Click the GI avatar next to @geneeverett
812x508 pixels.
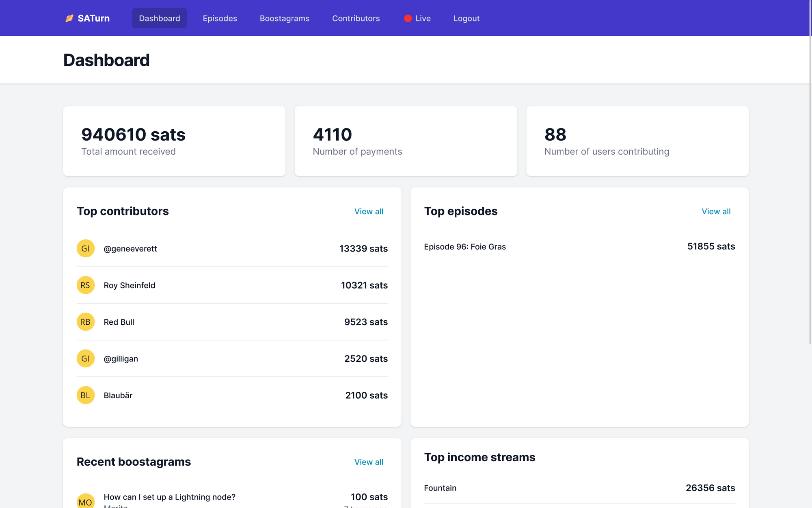click(86, 248)
